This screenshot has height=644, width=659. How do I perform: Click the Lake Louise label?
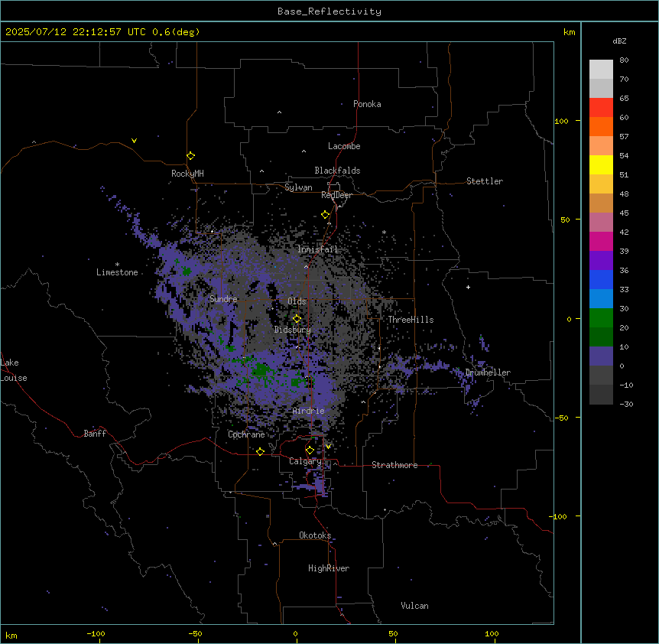pyautogui.click(x=14, y=370)
